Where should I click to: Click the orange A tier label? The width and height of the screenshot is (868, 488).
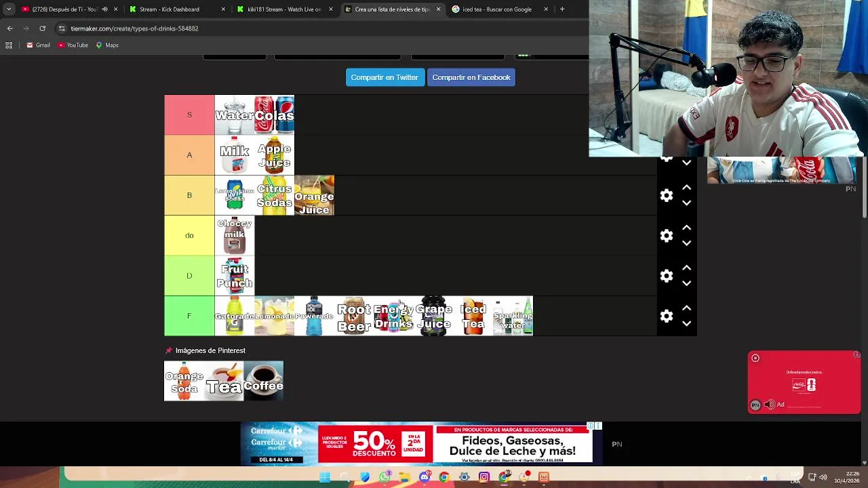click(189, 155)
